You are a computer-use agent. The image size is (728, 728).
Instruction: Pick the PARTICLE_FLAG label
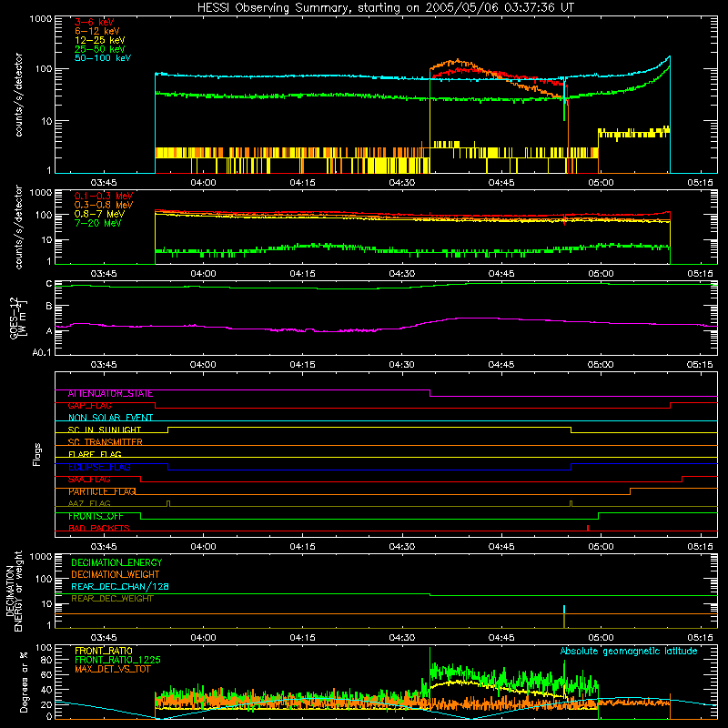(102, 491)
